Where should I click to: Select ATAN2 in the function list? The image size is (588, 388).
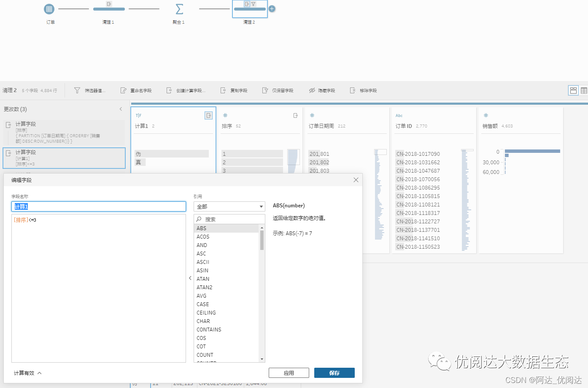227,287
